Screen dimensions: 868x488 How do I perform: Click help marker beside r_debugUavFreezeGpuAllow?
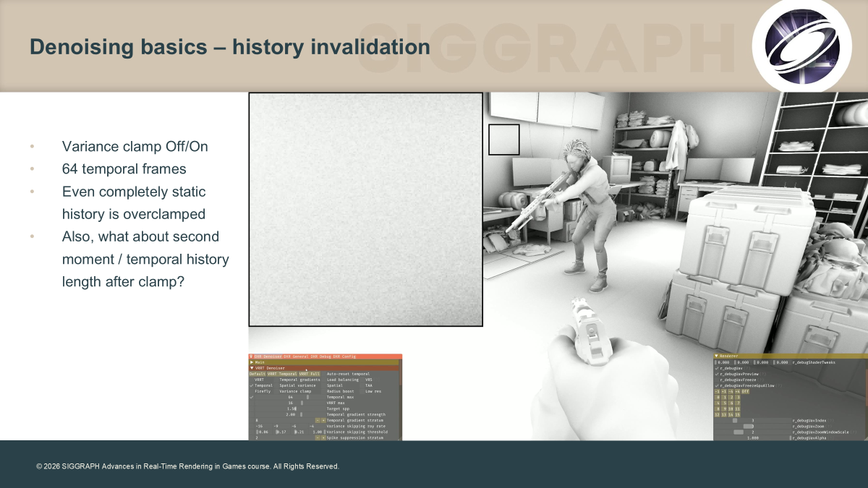click(779, 385)
